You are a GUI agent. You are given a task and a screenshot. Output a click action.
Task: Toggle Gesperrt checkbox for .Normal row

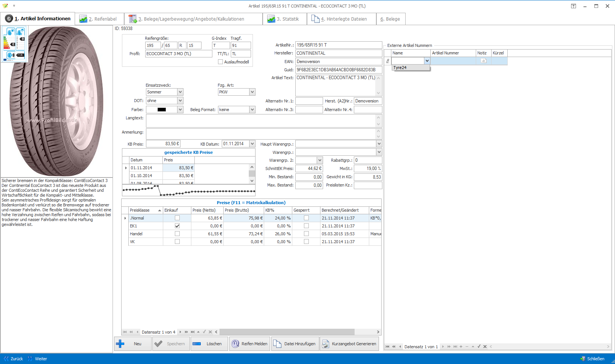click(x=306, y=218)
